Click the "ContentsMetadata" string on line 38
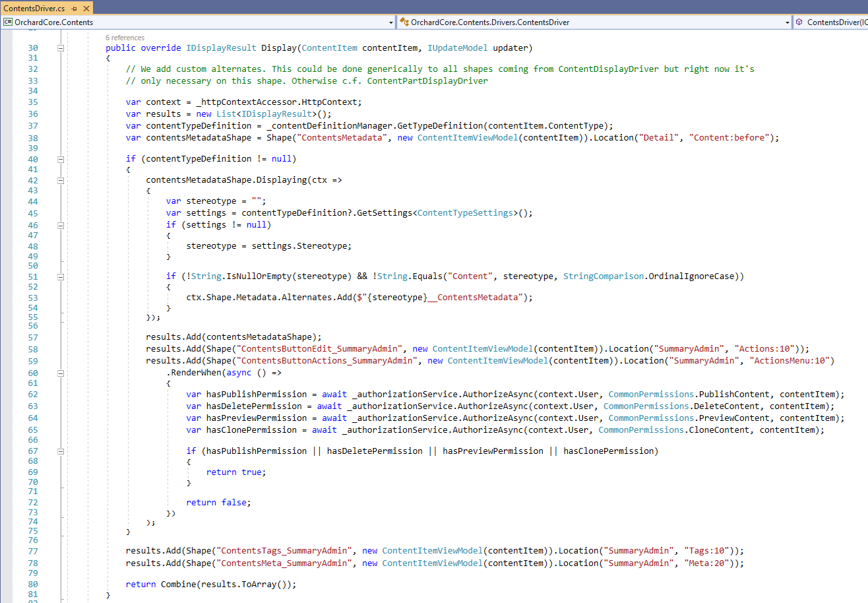This screenshot has height=603, width=868. point(342,138)
